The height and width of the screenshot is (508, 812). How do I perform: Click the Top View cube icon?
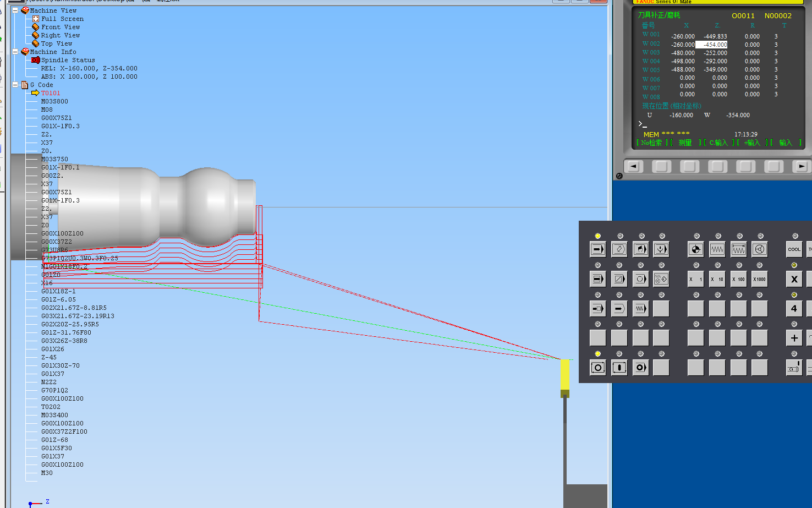[36, 43]
